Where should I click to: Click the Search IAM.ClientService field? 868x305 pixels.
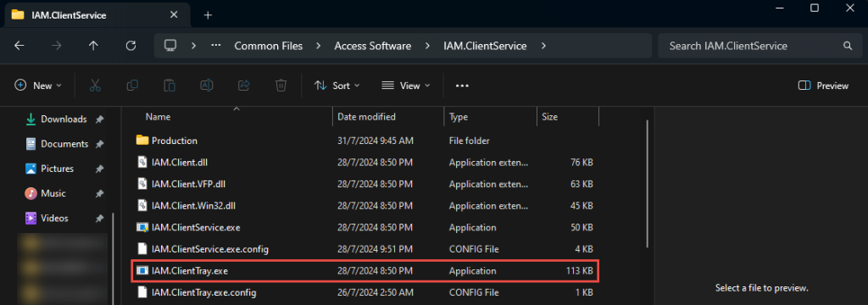pos(758,46)
